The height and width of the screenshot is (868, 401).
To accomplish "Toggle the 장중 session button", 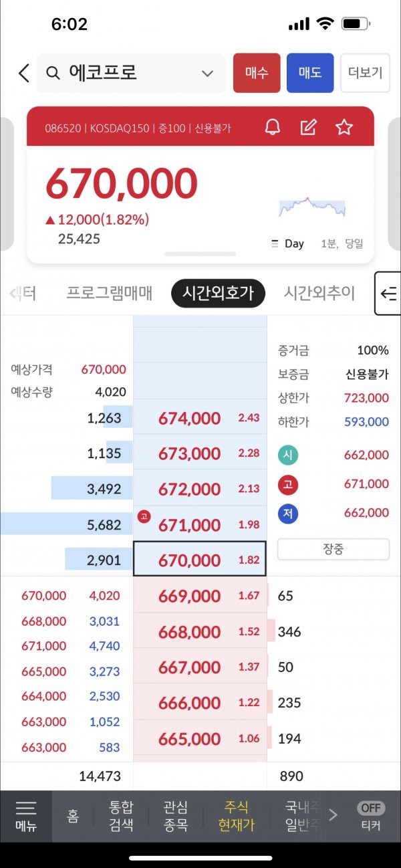I will (333, 549).
